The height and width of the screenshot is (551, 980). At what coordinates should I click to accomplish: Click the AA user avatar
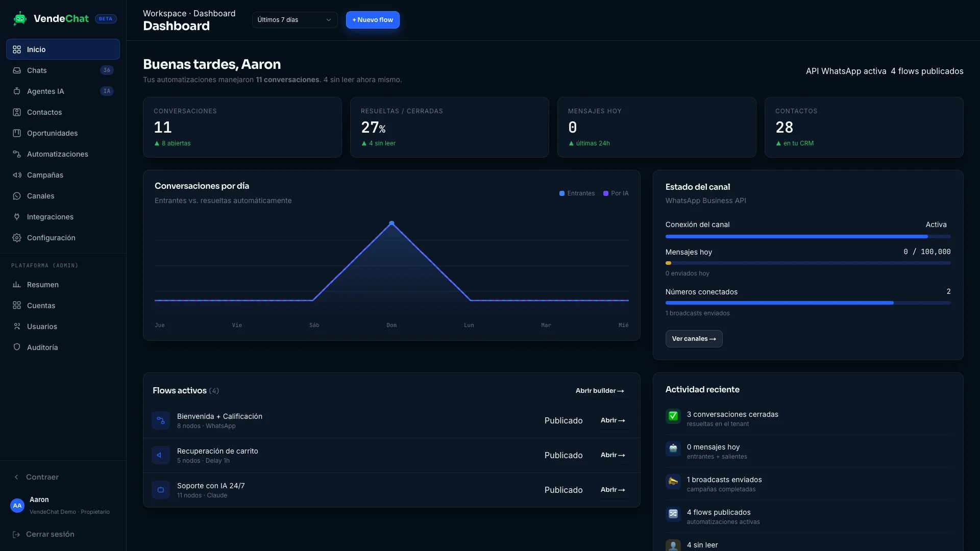click(x=17, y=506)
